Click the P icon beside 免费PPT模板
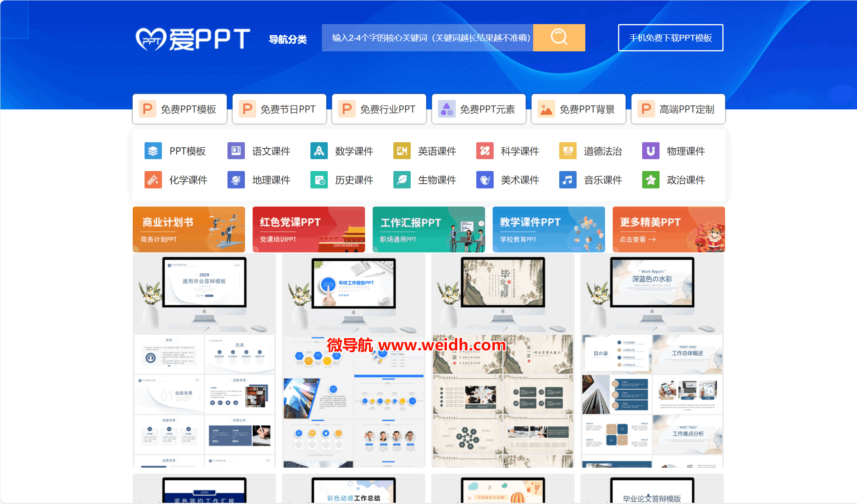The width and height of the screenshot is (857, 504). pos(148,109)
